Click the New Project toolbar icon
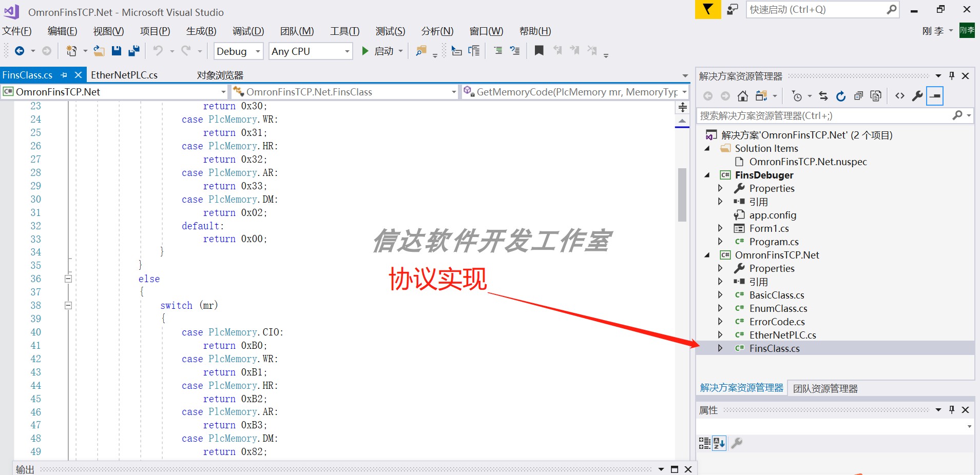980x475 pixels. (71, 51)
